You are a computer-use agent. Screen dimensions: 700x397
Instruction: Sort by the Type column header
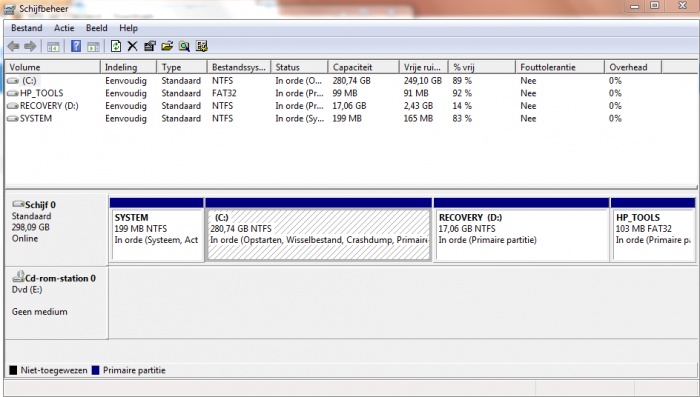pyautogui.click(x=182, y=67)
